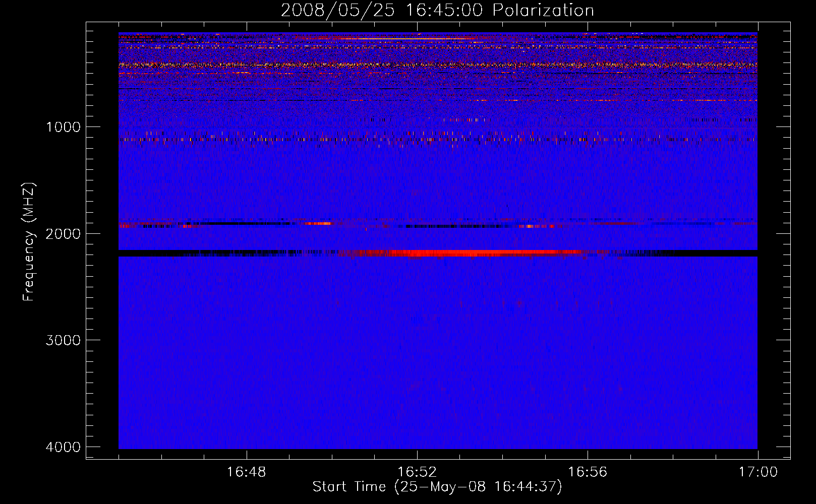Click the '1000' frequency tick label
The image size is (816, 504).
click(63, 127)
